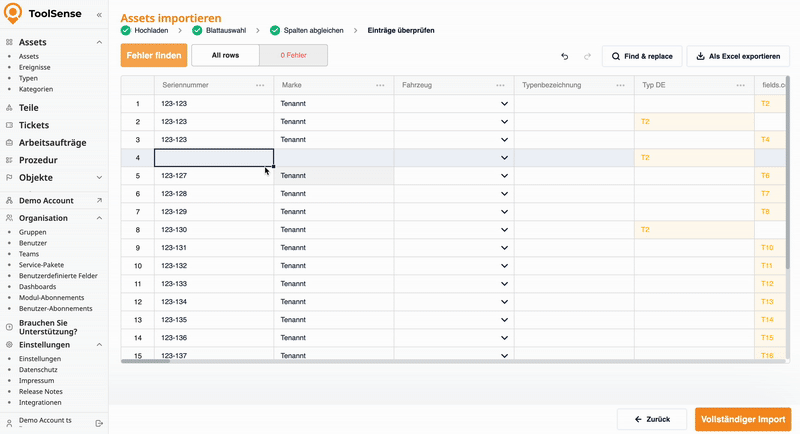Viewport: 800px width, 434px height.
Task: Click the redo arrow icon
Action: tap(587, 56)
